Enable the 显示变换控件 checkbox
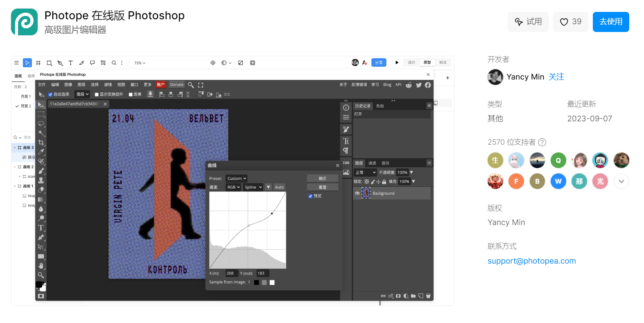This screenshot has height=323, width=644. [x=97, y=94]
